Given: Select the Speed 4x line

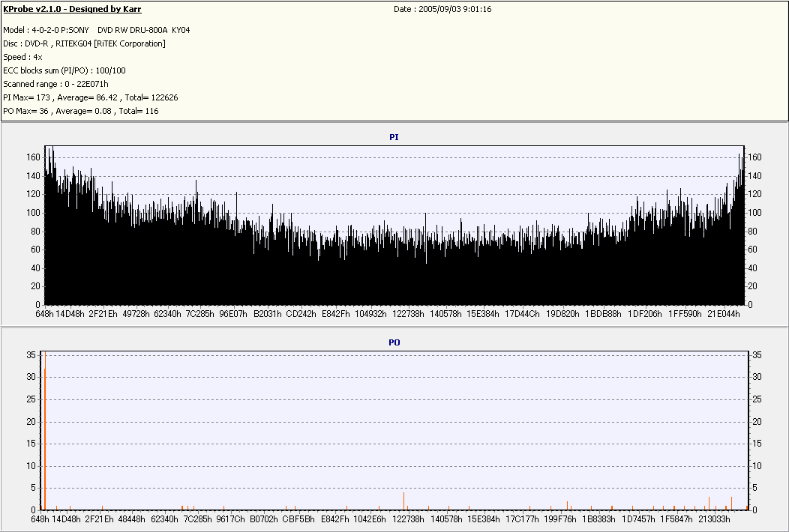Looking at the screenshot, I should tap(22, 57).
